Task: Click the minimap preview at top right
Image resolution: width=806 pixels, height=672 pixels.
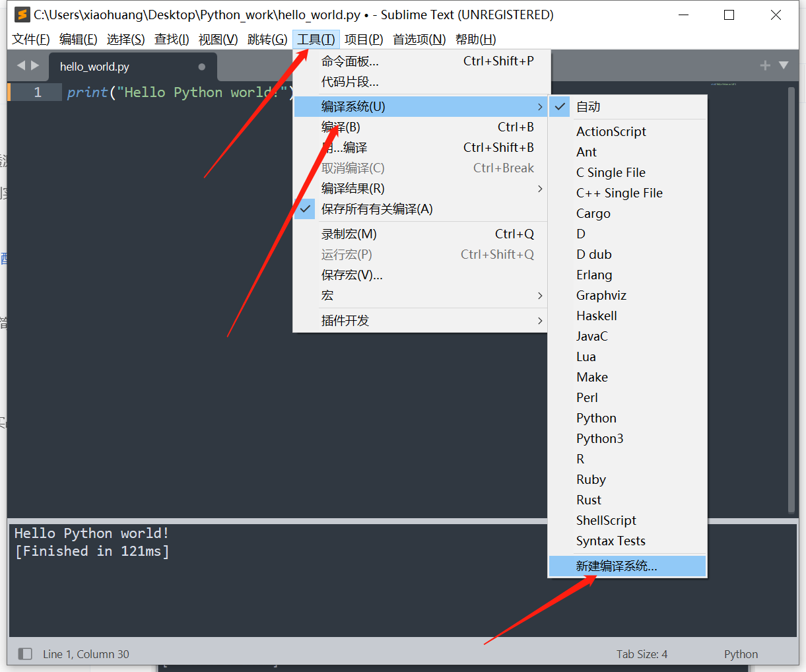Action: tap(723, 84)
